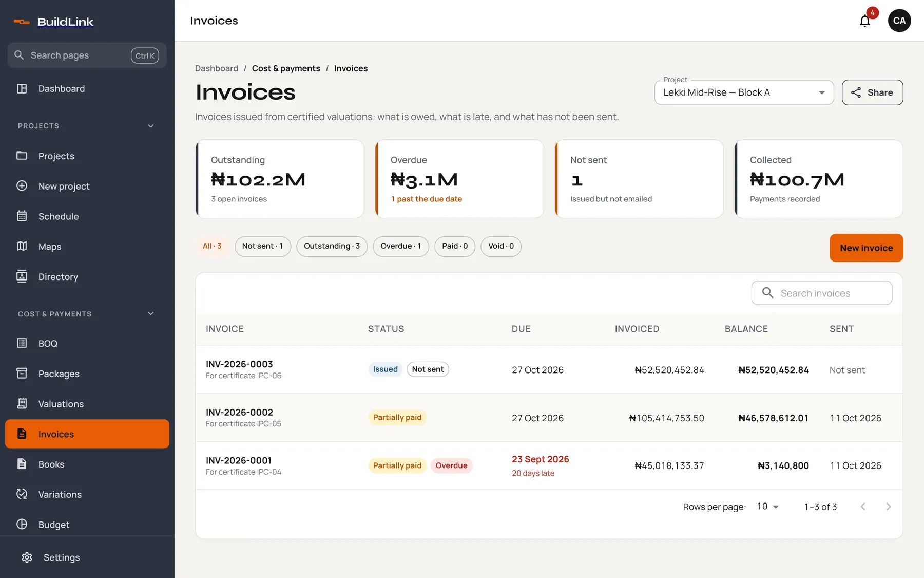Filter by Outstanding invoices chip

pyautogui.click(x=332, y=246)
